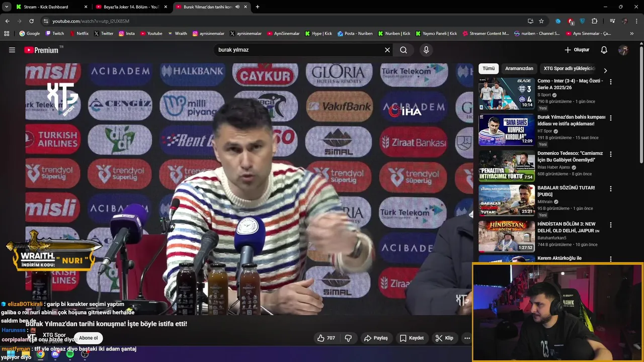Image resolution: width=644 pixels, height=362 pixels.
Task: Click the page vertical scrollbar
Action: pos(641,106)
